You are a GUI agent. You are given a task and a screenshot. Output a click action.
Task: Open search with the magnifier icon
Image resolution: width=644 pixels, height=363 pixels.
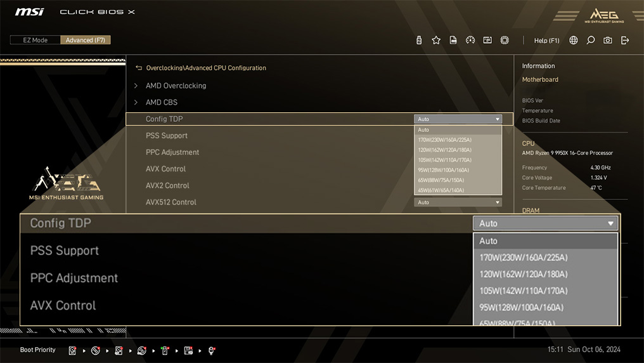click(591, 40)
